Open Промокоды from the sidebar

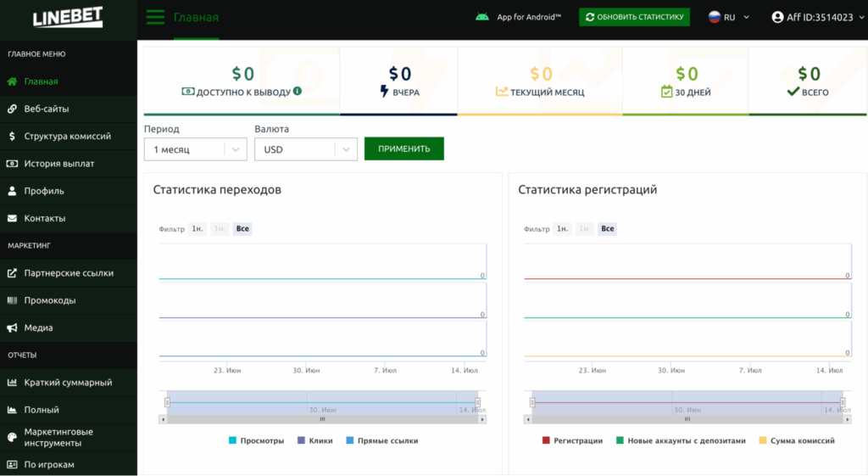pyautogui.click(x=49, y=300)
